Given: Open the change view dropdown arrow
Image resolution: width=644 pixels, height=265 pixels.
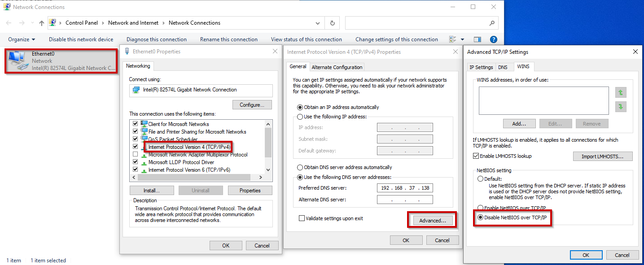Looking at the screenshot, I should click(462, 39).
